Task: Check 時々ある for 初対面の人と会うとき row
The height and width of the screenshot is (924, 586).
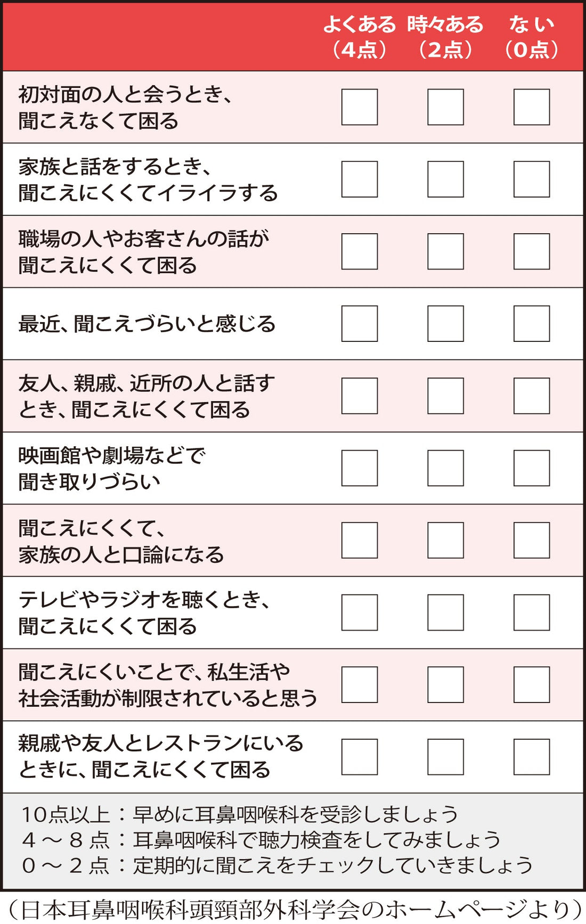Action: [x=445, y=107]
